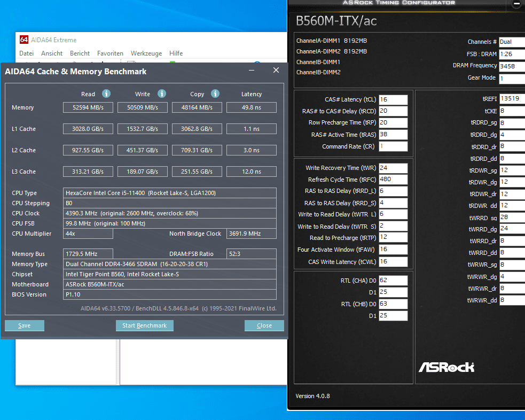
Task: Click the Memory Type field DDR4-3466
Action: click(x=170, y=264)
